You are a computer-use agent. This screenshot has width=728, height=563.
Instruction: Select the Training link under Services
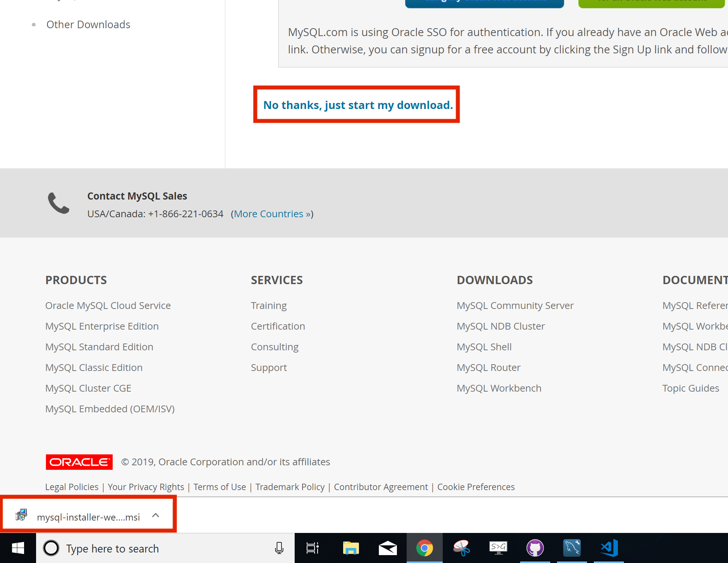coord(269,306)
